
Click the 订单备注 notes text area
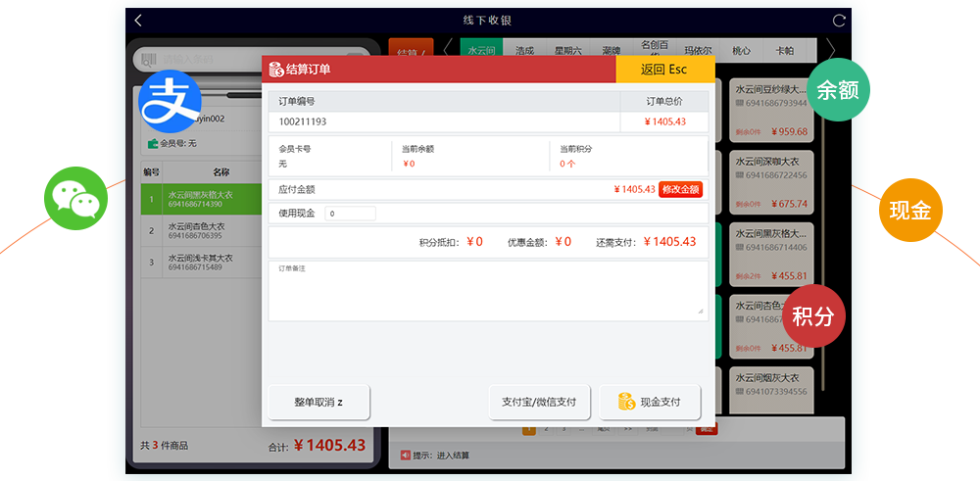pos(487,291)
